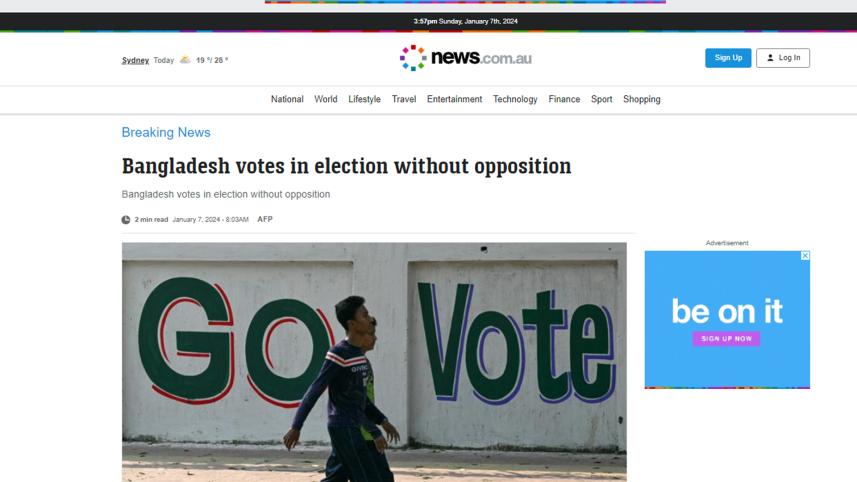Go to the Sport section

click(602, 99)
